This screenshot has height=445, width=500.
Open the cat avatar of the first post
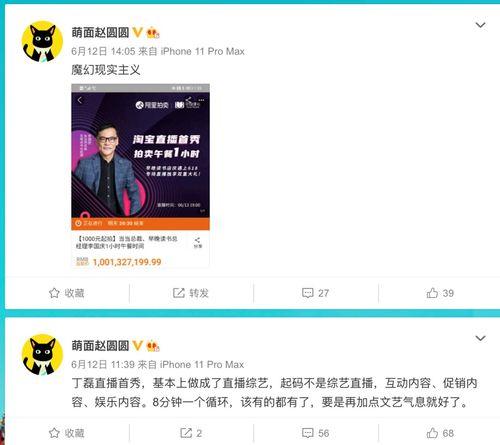42,42
